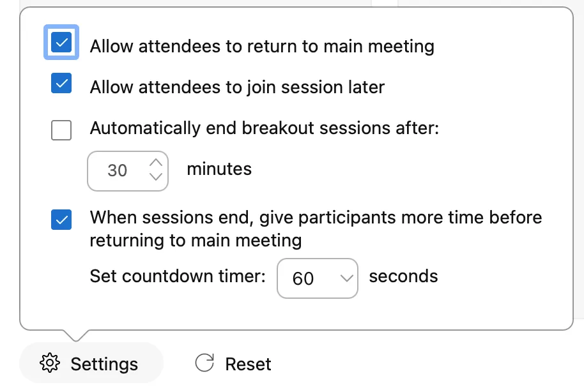
Task: Click the "Set countdown timer:" label
Action: click(x=178, y=276)
